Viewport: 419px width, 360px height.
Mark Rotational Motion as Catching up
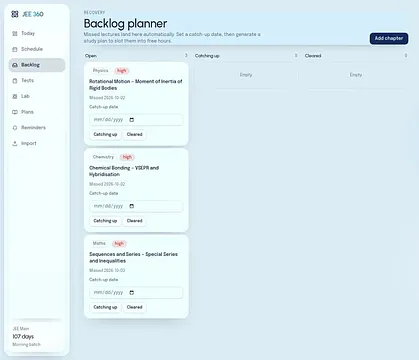105,134
